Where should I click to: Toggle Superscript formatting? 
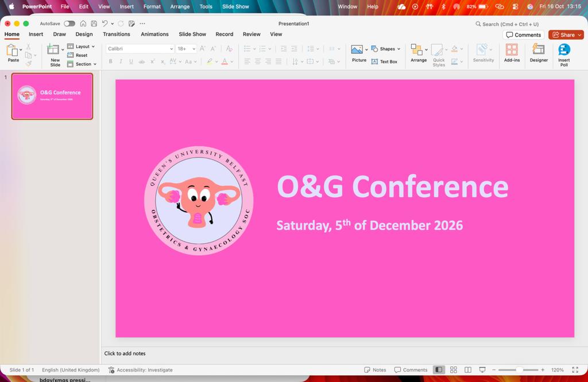(153, 61)
